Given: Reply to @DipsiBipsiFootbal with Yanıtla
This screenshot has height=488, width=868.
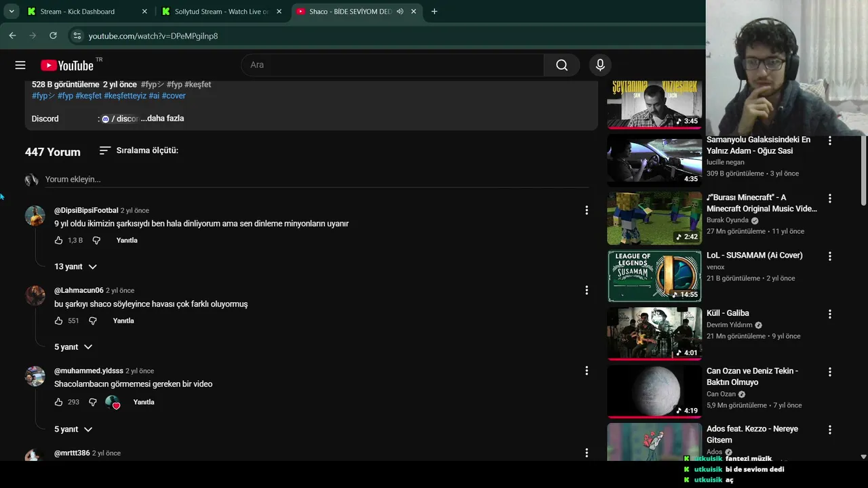Looking at the screenshot, I should point(127,241).
